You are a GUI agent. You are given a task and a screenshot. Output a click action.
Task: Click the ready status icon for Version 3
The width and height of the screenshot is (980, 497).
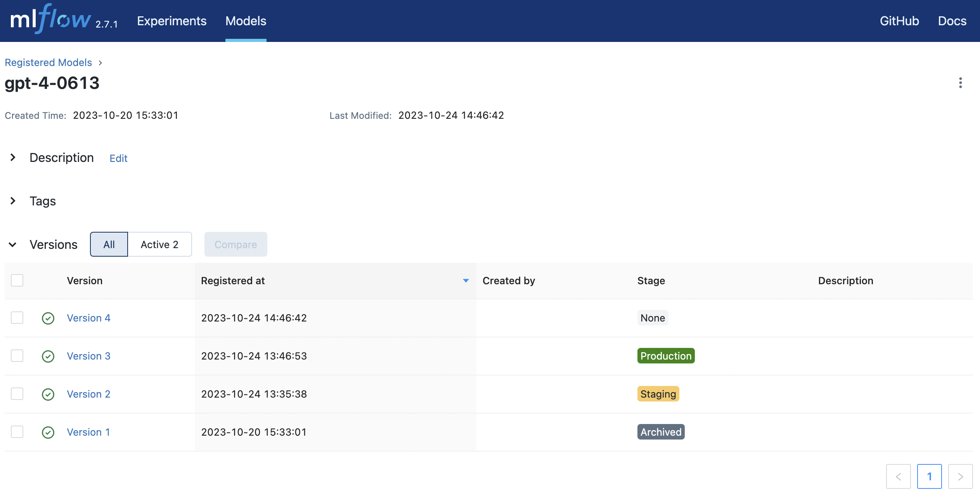[x=48, y=356]
